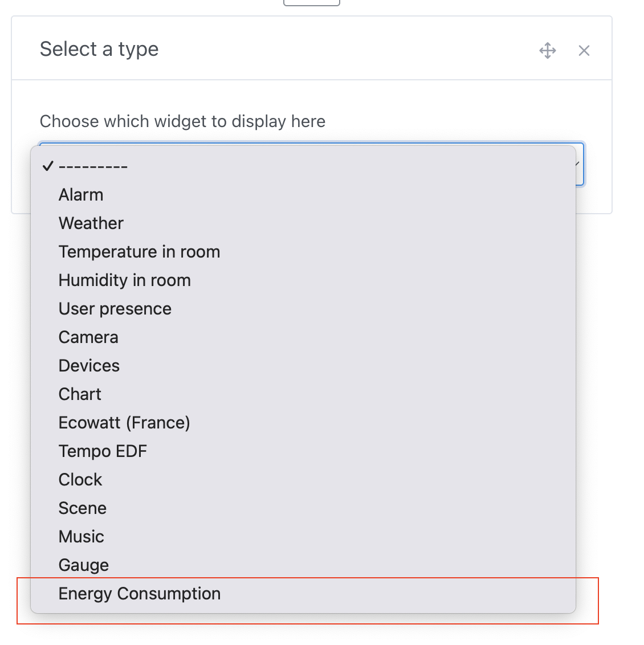Viewport: 644px width, 645px height.
Task: Choose the Devices option
Action: coord(89,365)
